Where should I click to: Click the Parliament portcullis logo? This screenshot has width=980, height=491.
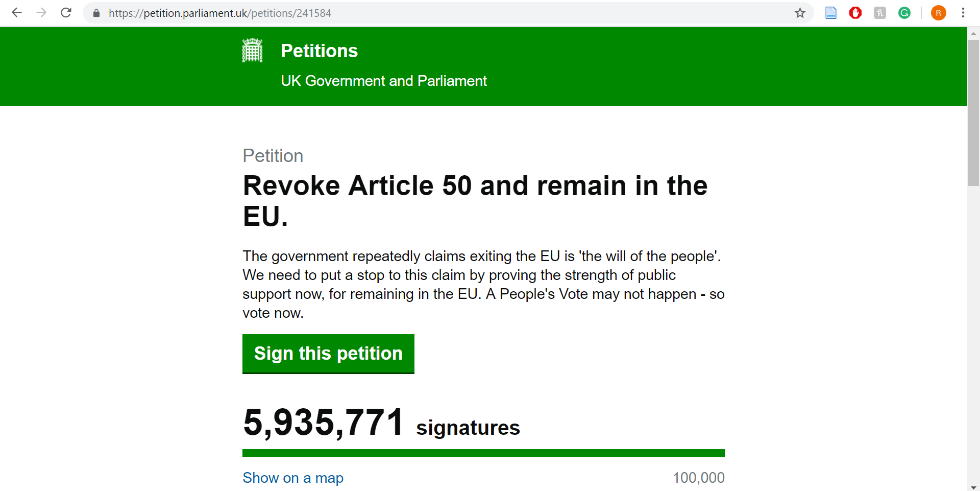click(252, 51)
